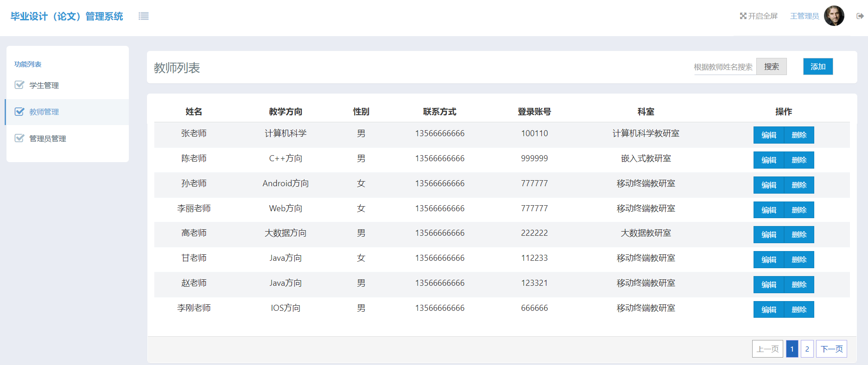Click the fullscreen expand icon
868x365 pixels.
pos(743,16)
